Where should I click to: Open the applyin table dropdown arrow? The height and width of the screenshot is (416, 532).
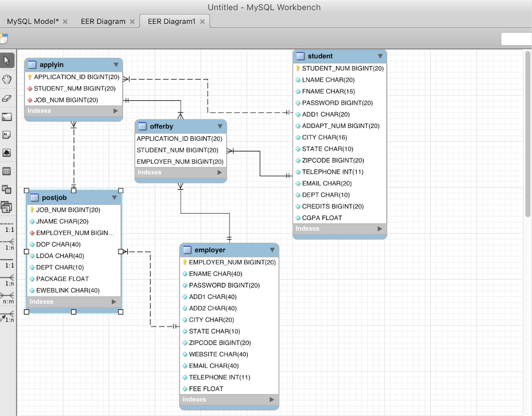tap(115, 64)
